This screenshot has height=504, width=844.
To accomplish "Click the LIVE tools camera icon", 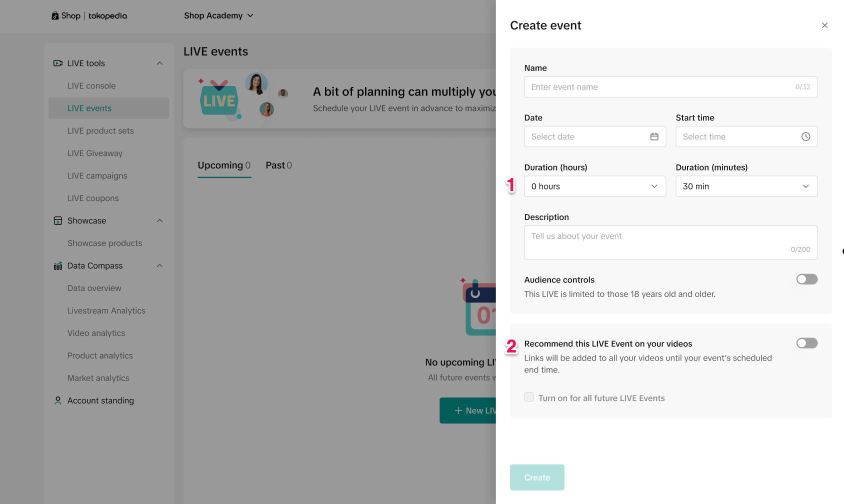I will [58, 63].
